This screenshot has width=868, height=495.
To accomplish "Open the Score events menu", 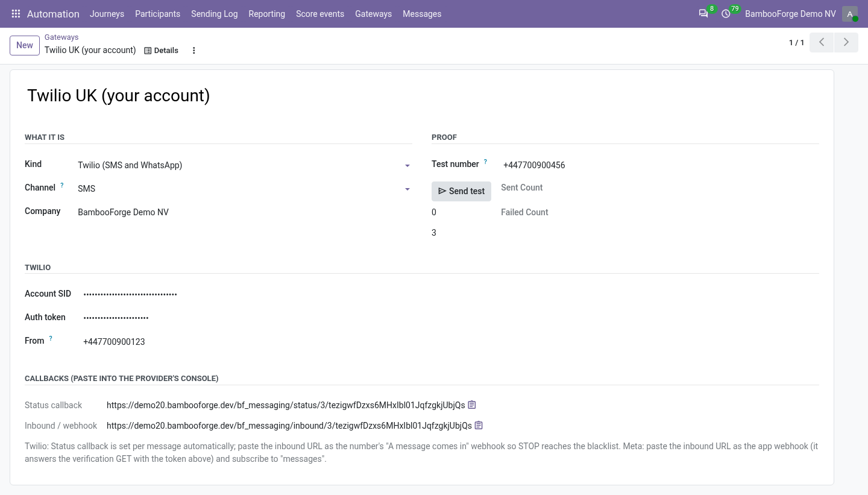I will [320, 14].
